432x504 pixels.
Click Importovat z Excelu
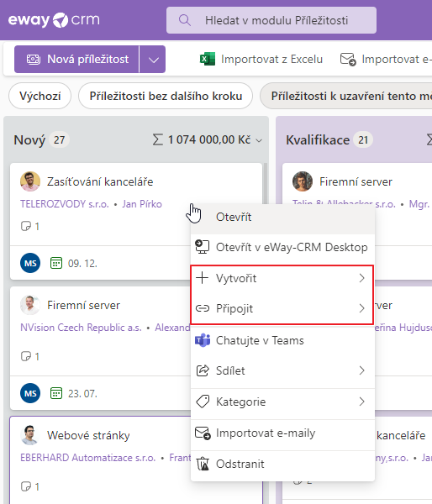click(271, 59)
